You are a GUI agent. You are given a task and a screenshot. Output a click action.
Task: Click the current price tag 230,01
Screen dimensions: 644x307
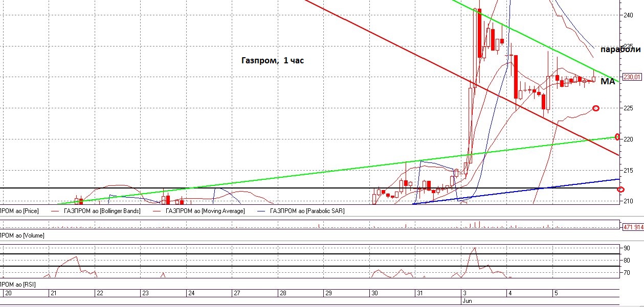[x=632, y=77]
